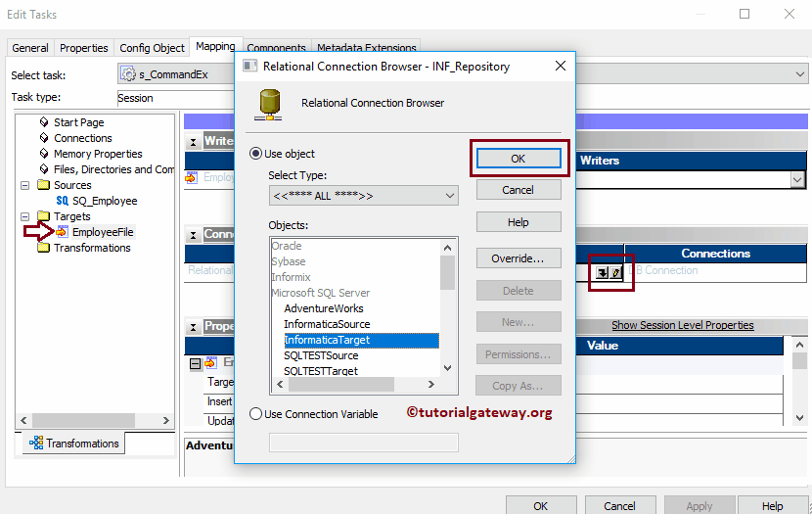
Task: Click the Start Page diamond icon
Action: [44, 122]
